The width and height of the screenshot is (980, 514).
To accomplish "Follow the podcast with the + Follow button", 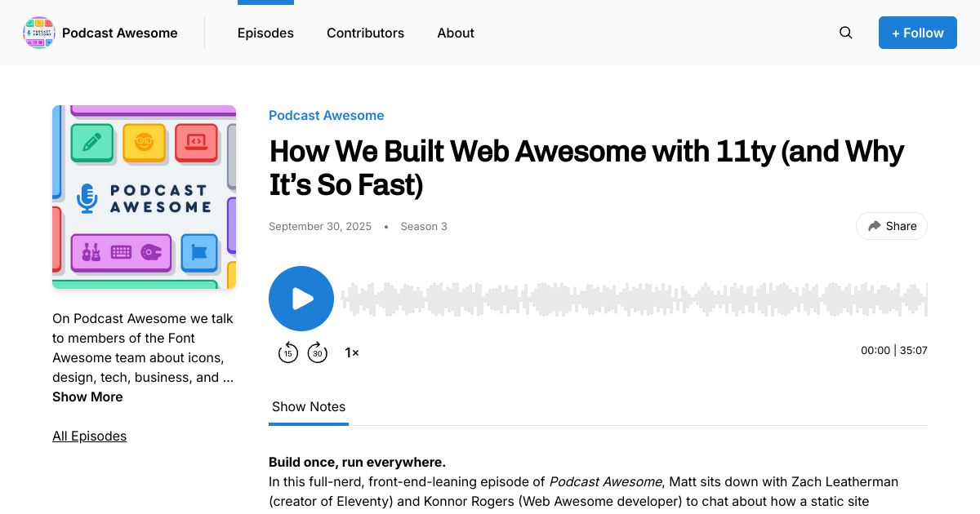I will 918,33.
